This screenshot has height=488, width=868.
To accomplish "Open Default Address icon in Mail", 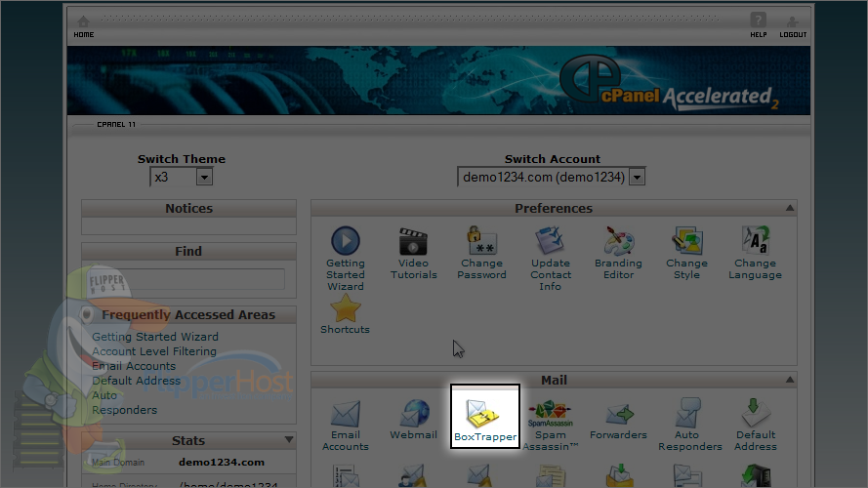I will pos(756,413).
